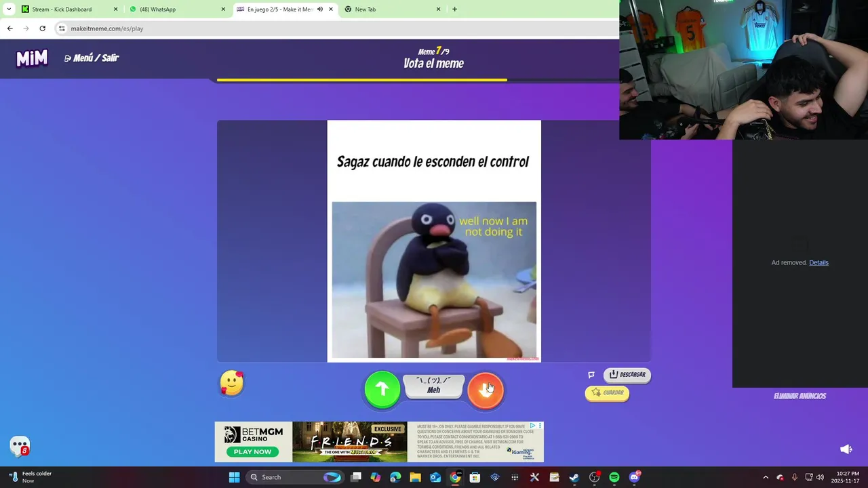Toggle game sound speaker icon
Image resolution: width=868 pixels, height=488 pixels.
tap(846, 449)
